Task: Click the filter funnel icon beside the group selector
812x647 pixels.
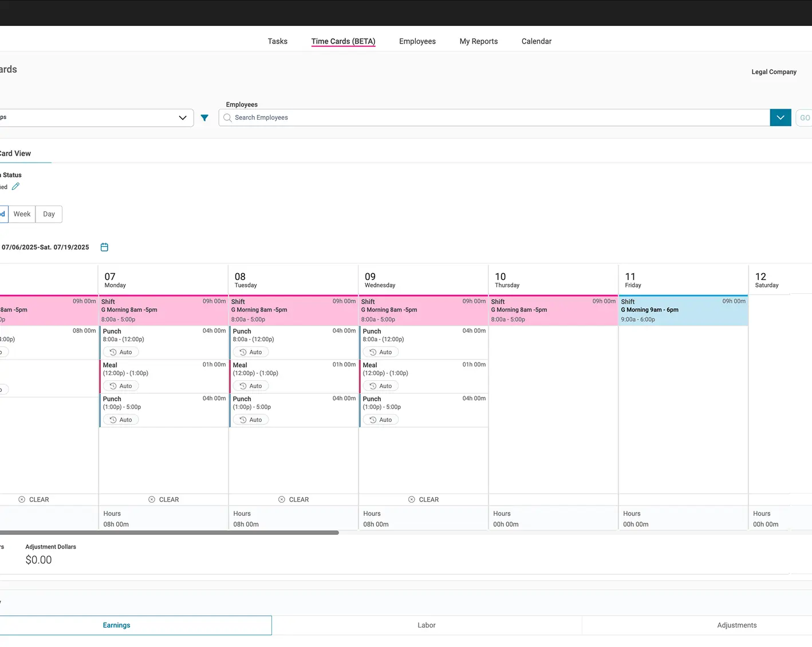Action: tap(204, 117)
